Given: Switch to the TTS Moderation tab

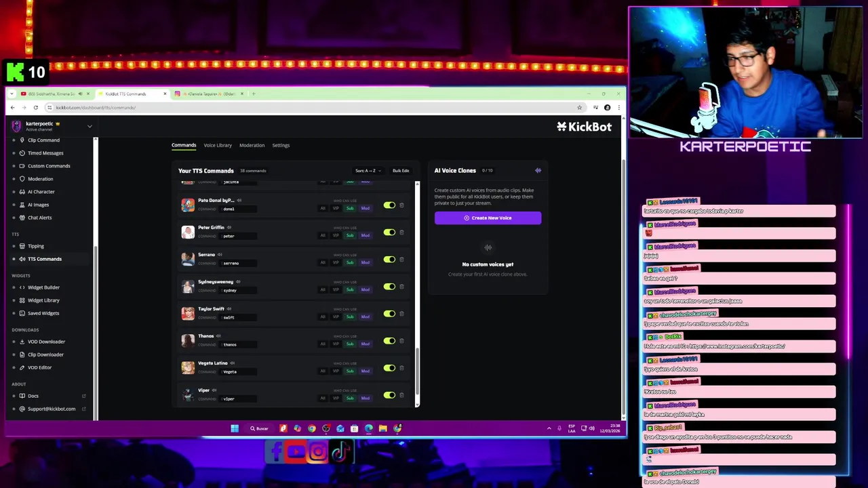Looking at the screenshot, I should tap(252, 145).
